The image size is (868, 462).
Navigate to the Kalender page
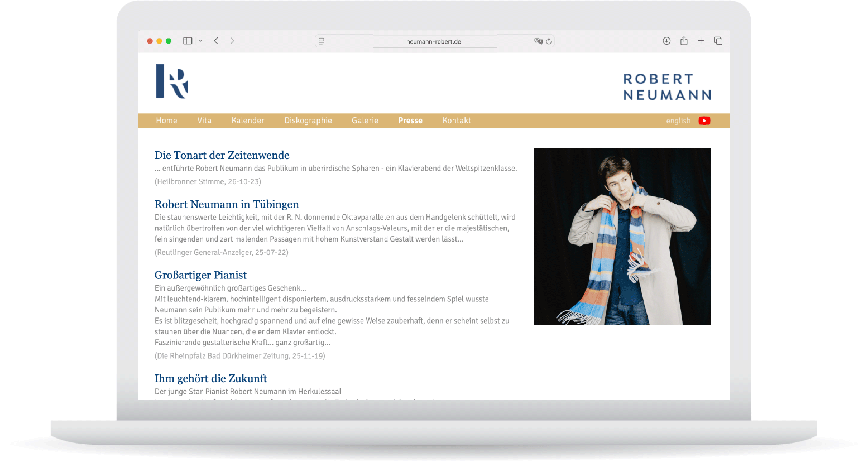pyautogui.click(x=248, y=121)
